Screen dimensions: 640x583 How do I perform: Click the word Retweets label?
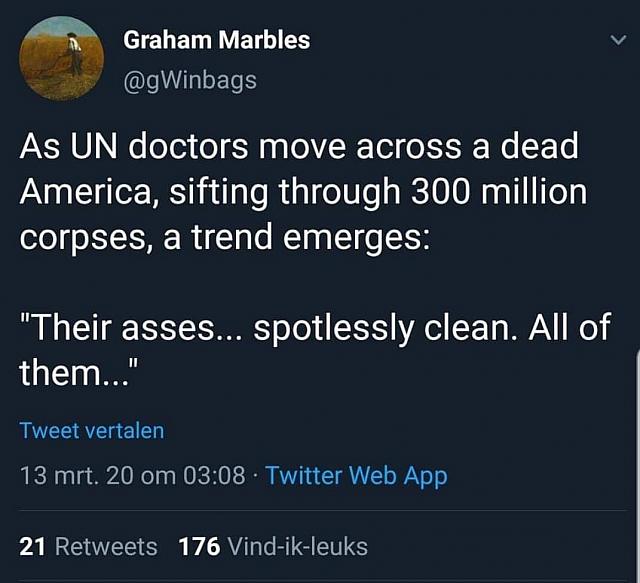coord(106,546)
